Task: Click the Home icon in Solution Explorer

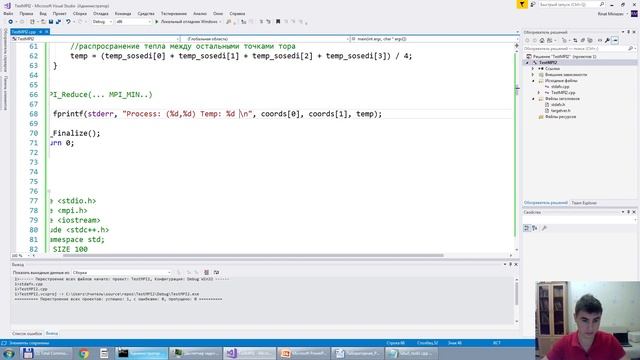Action: tap(542, 40)
